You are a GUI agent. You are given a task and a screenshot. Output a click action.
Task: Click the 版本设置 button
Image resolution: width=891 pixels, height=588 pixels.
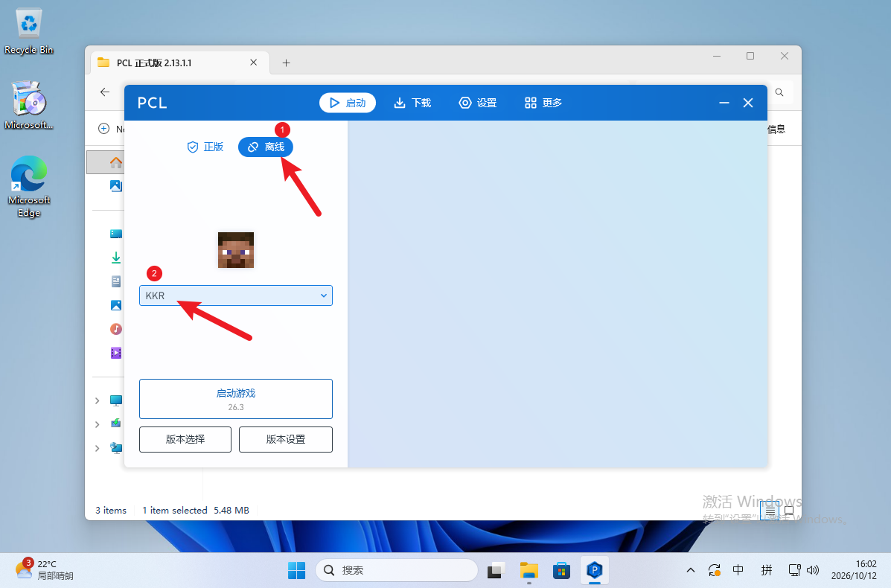(x=286, y=439)
